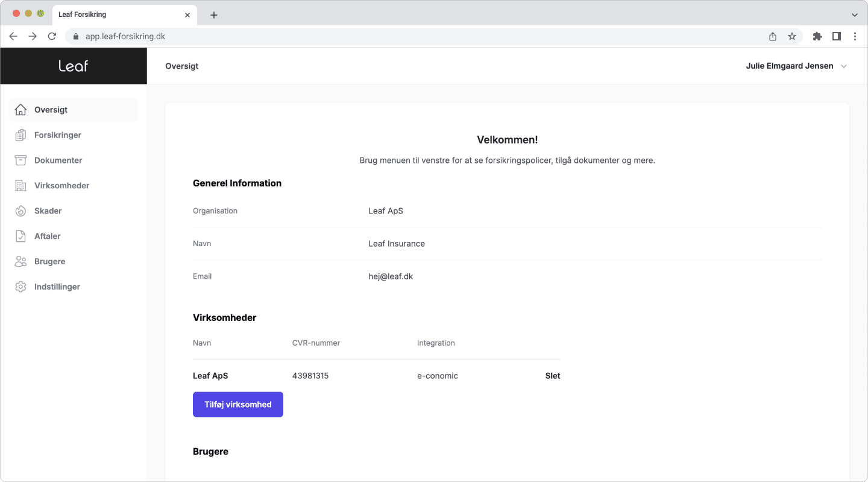The width and height of the screenshot is (868, 482).
Task: Click the share icon in address bar
Action: (x=773, y=36)
